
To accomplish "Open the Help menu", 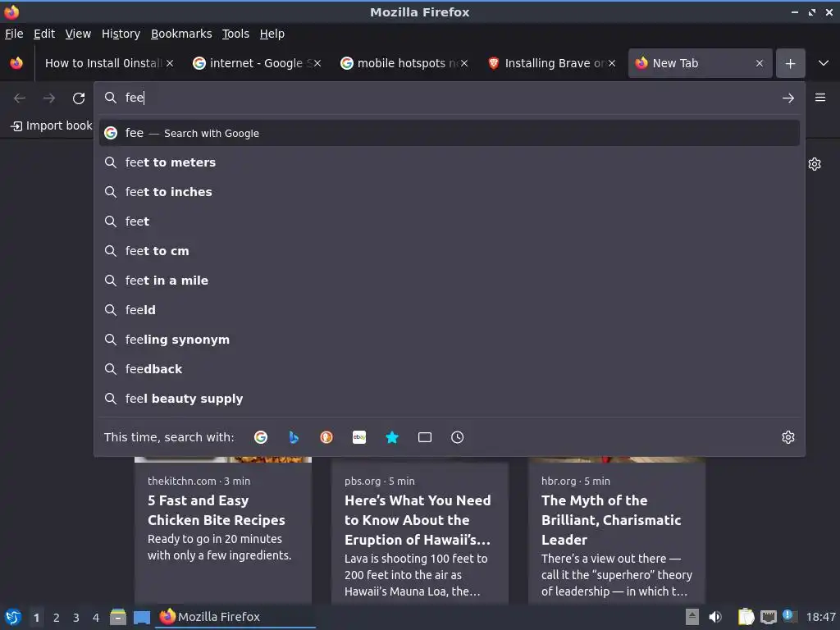I will (272, 34).
